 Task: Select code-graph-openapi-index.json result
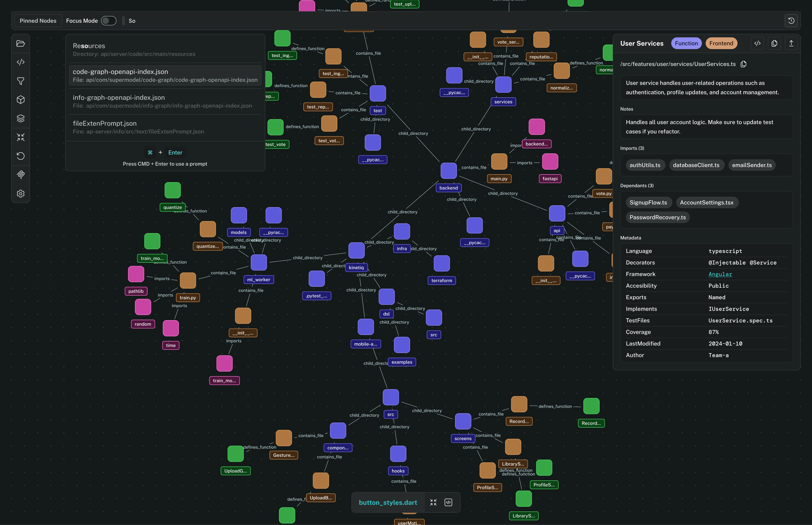165,76
